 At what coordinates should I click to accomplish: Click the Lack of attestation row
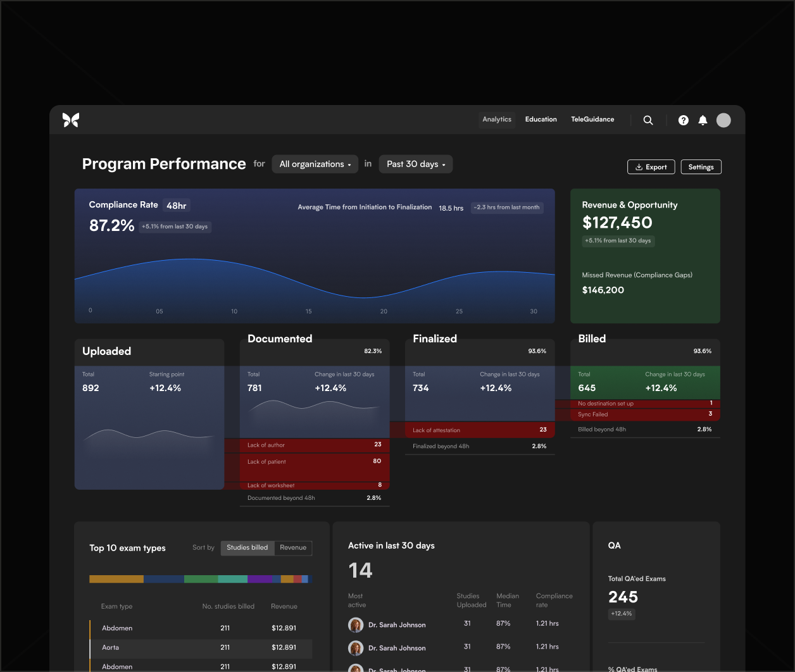point(480,430)
